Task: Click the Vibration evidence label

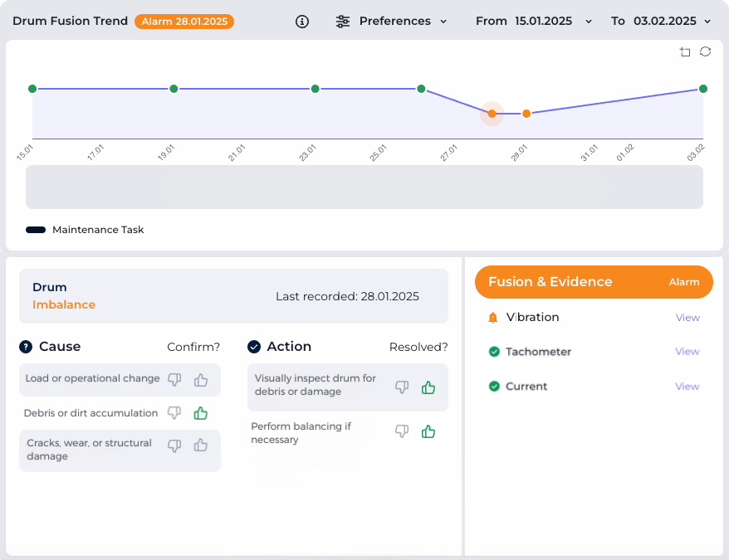Action: point(533,318)
